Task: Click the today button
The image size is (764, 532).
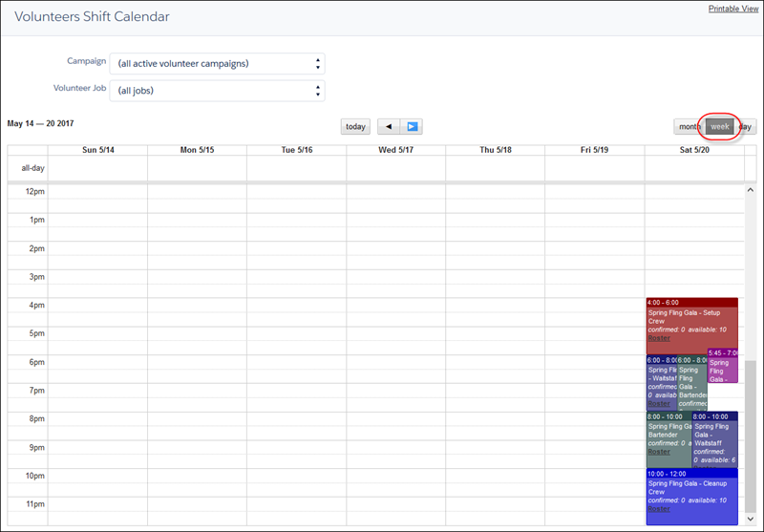Action: 355,127
